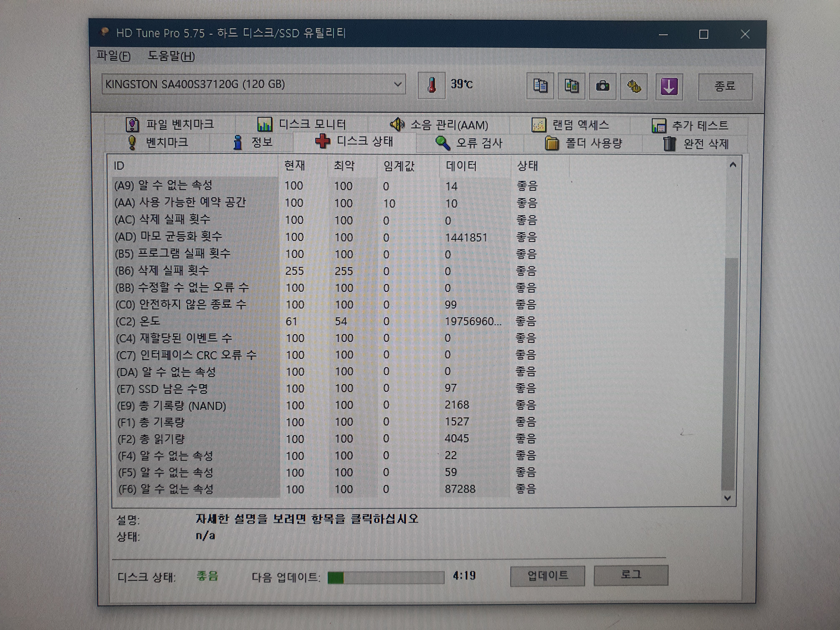Select the (C4) 재할당된 이벤트 수 row
Image resolution: width=840 pixels, height=630 pixels.
[325, 338]
